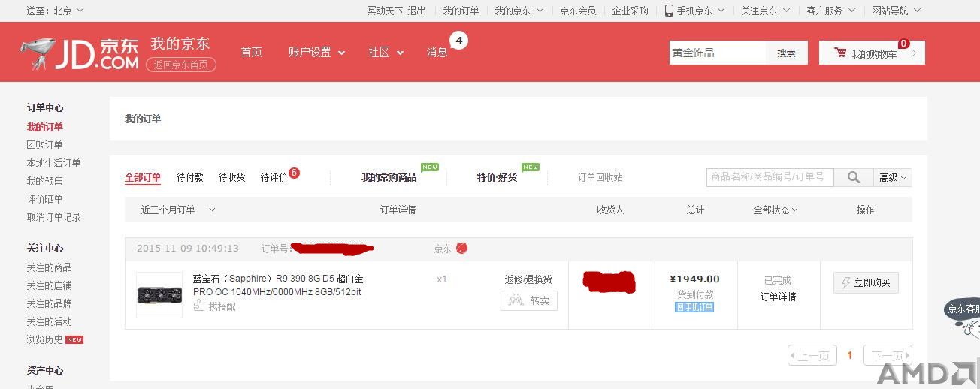Click the 手机订单 tag
The height and width of the screenshot is (389, 980).
point(694,307)
